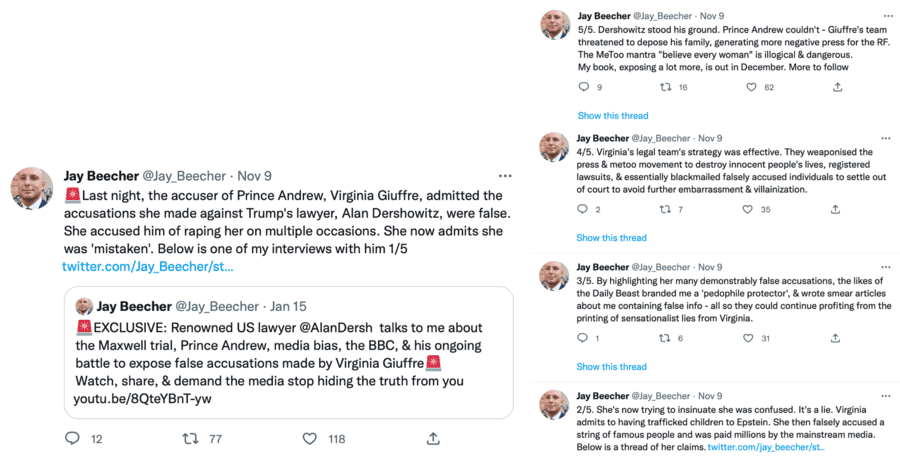Open Jay Beecher's large profile avatar

32,187
